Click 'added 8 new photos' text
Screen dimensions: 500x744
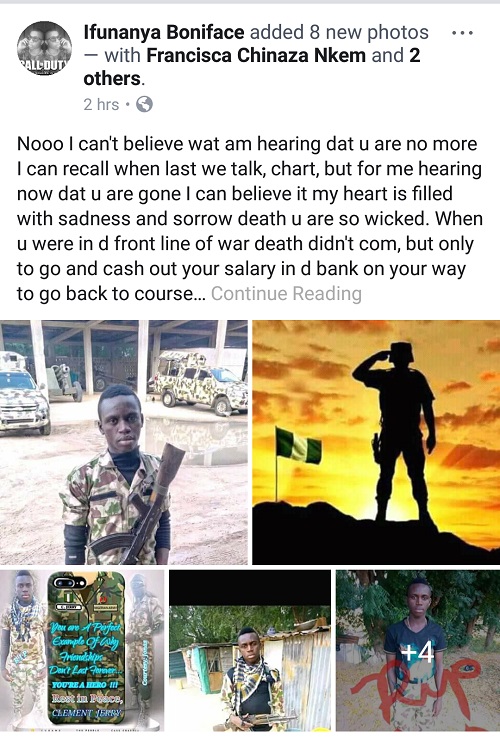(x=339, y=32)
